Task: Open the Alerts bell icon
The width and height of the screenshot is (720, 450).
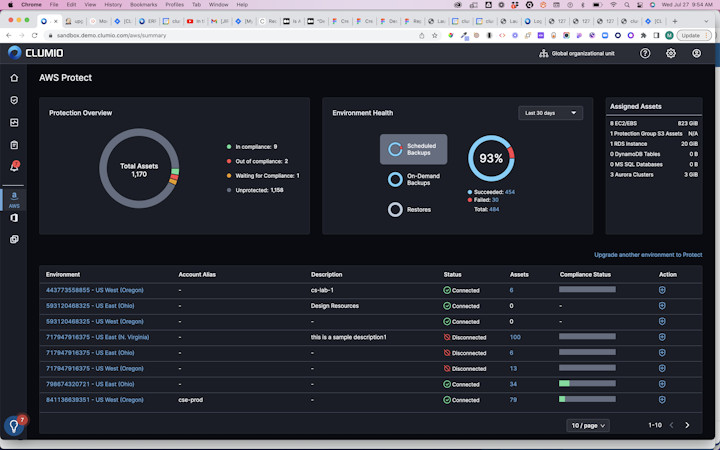Action: [x=14, y=167]
